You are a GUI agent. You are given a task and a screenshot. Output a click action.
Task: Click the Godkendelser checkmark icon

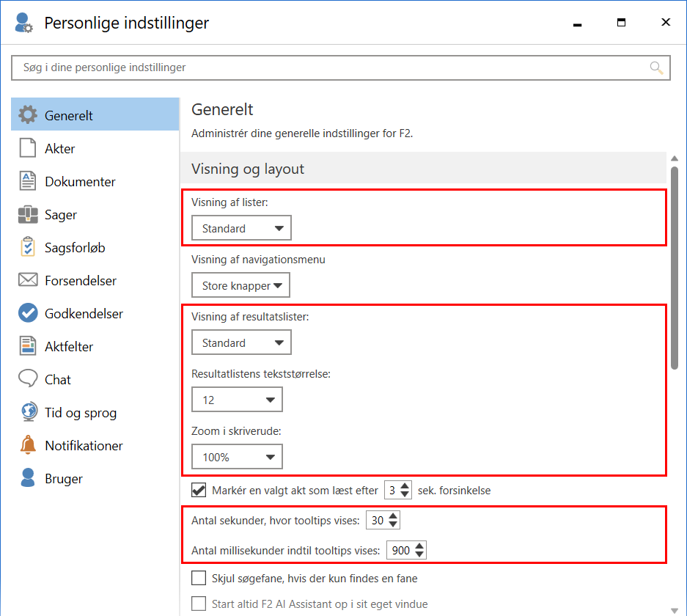click(x=28, y=313)
